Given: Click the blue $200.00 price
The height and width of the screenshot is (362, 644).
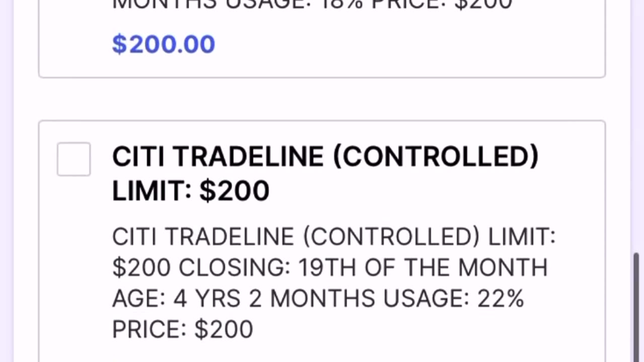Looking at the screenshot, I should (x=164, y=44).
